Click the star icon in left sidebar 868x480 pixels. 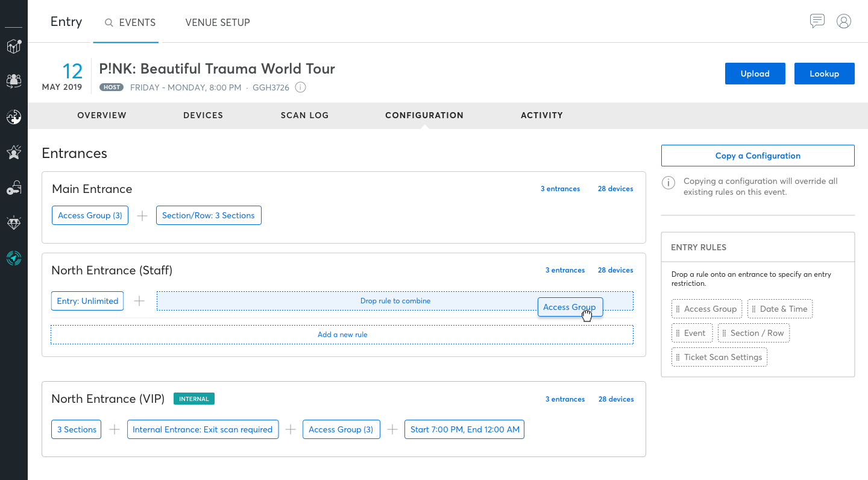pyautogui.click(x=13, y=152)
